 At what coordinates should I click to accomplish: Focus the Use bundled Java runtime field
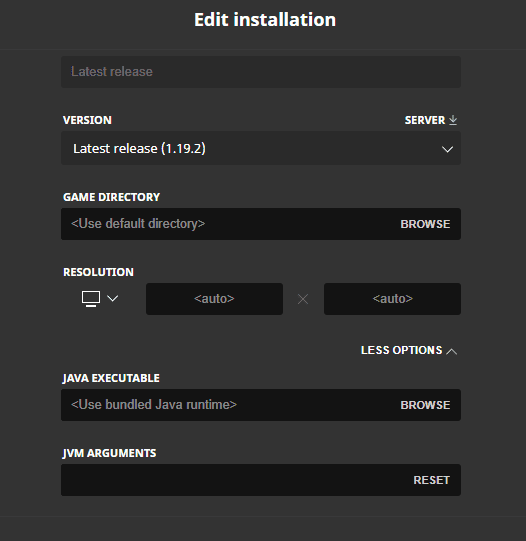tap(228, 405)
